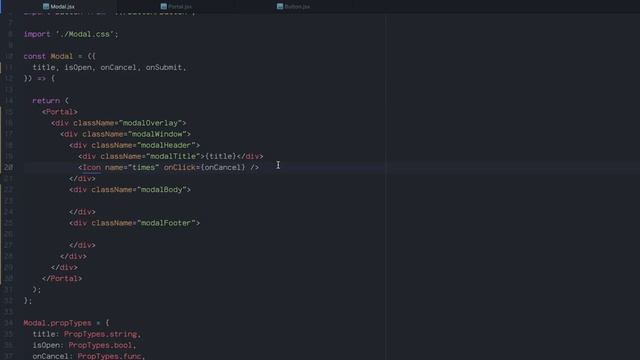Click the "modalWindow" className string

(x=157, y=134)
